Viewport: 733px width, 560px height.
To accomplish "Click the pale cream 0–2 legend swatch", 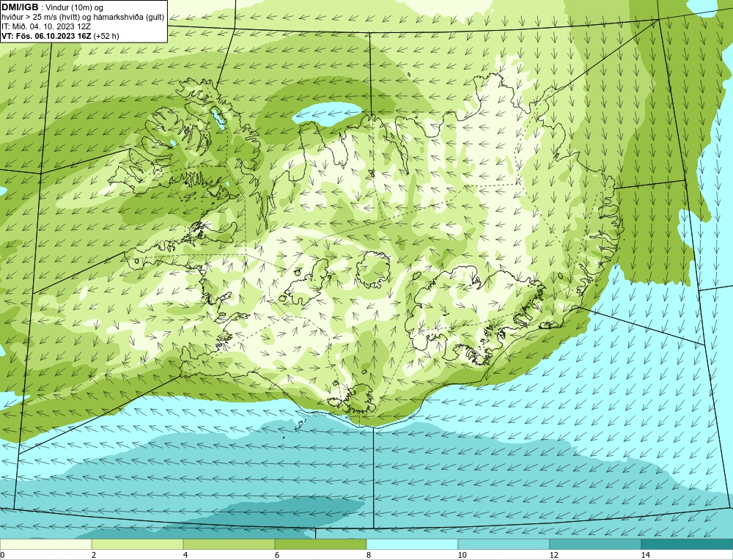I will pos(45,544).
